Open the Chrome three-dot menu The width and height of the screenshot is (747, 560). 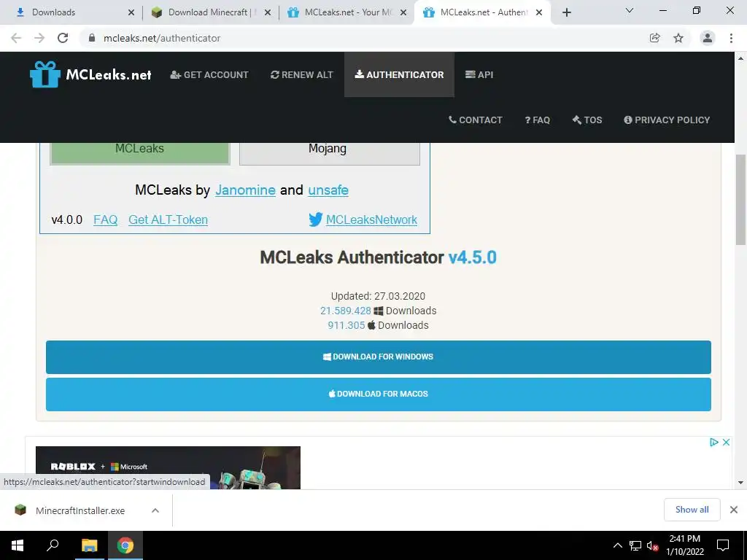(x=731, y=38)
